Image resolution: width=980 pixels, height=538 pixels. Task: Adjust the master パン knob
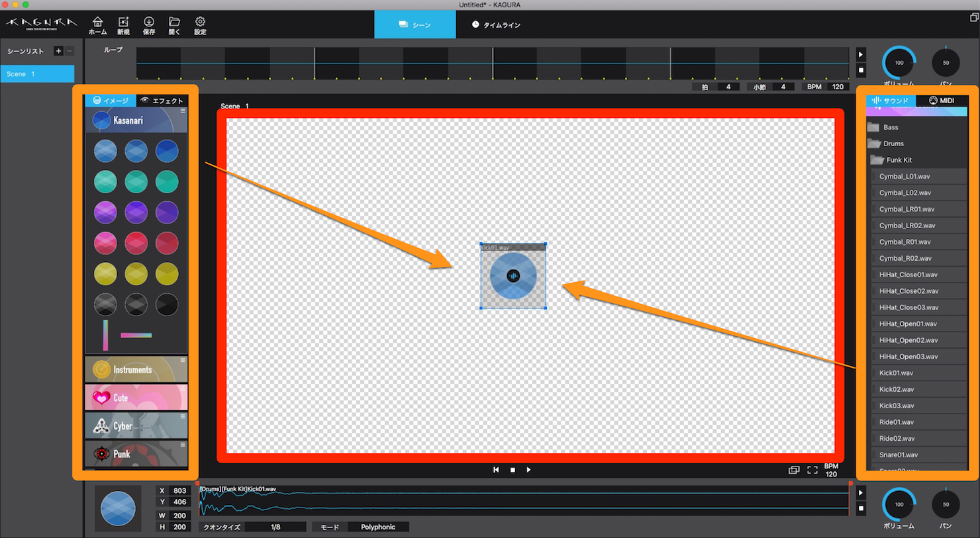click(946, 63)
